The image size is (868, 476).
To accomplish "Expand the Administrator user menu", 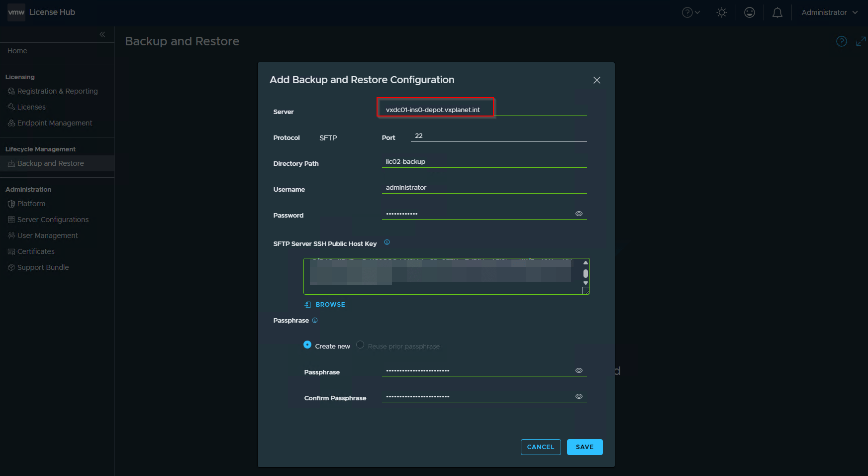I will [x=829, y=12].
